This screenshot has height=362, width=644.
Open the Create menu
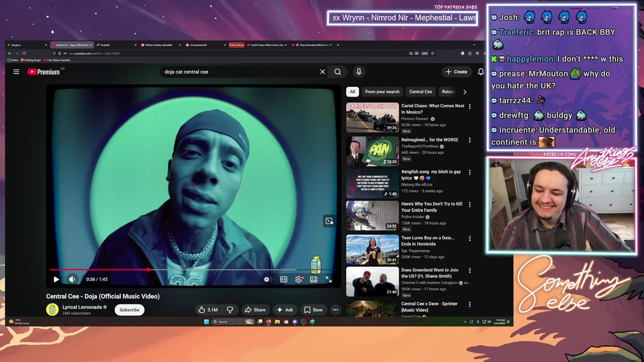pyautogui.click(x=456, y=72)
